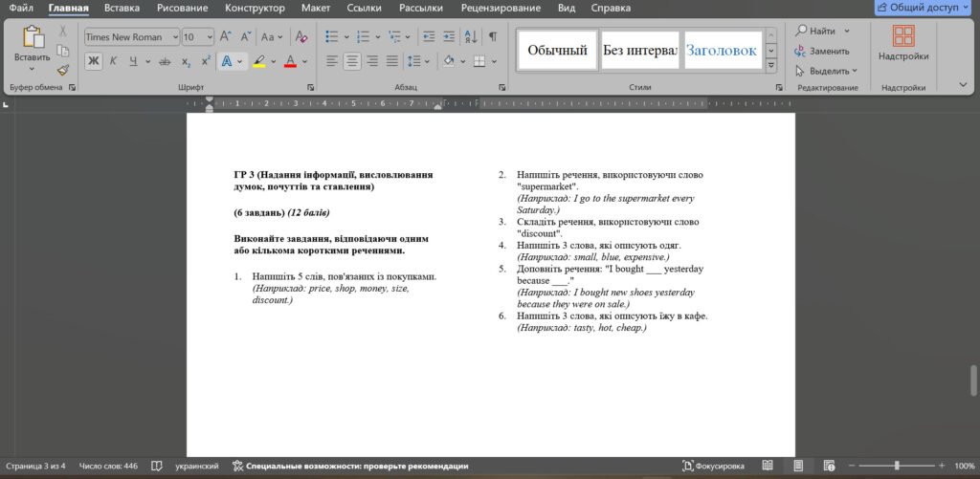
Task: Open the Change Case (Aa) dropdown
Action: (272, 37)
